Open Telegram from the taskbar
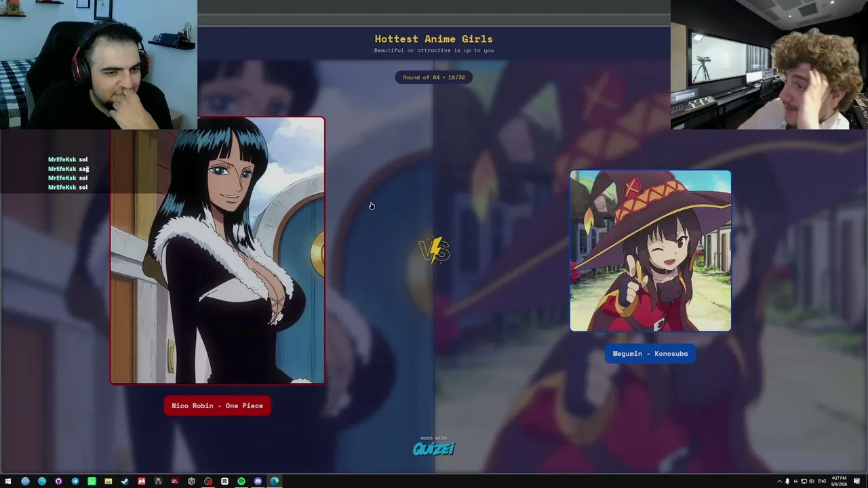This screenshot has height=488, width=868. pyautogui.click(x=75, y=481)
